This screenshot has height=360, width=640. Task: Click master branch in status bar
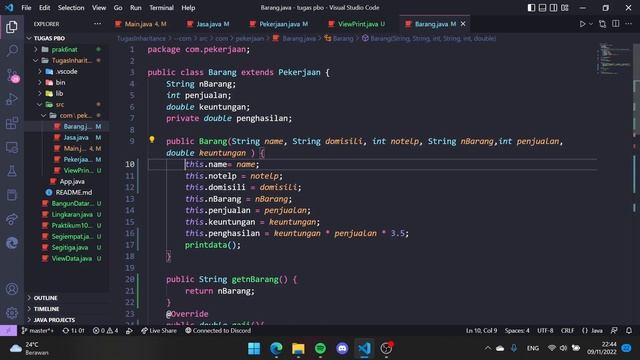38,331
